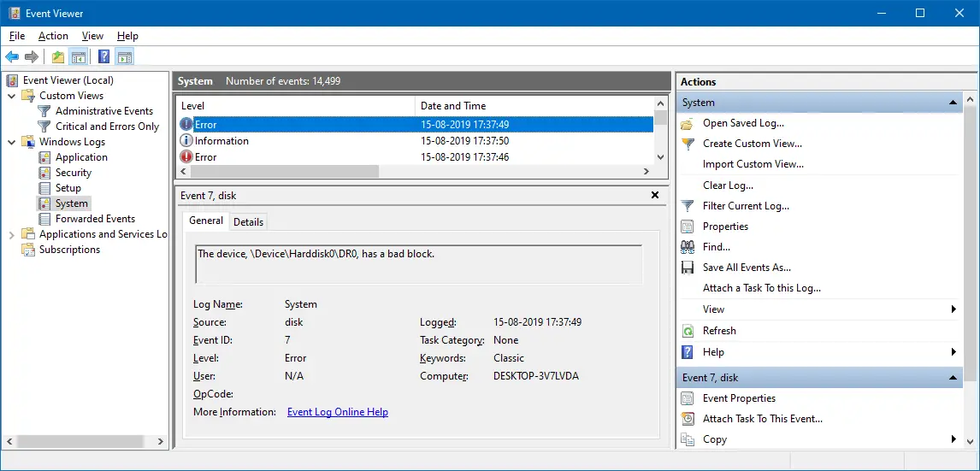Click the Find binoculars icon

(x=688, y=247)
